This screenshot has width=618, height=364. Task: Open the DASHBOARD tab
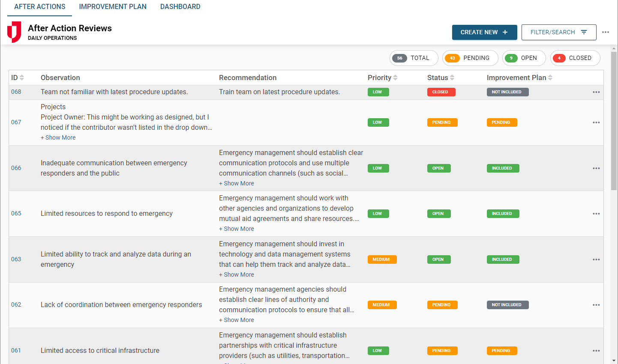pos(180,6)
